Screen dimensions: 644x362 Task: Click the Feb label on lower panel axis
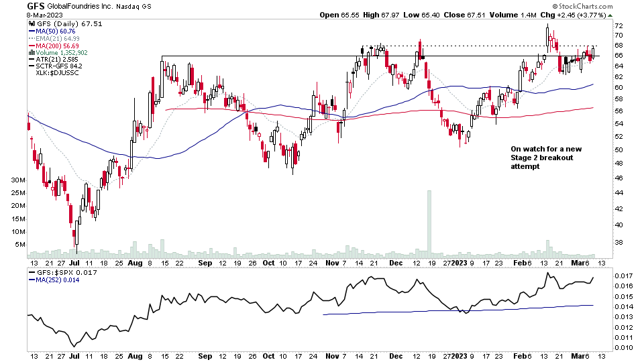coord(519,356)
